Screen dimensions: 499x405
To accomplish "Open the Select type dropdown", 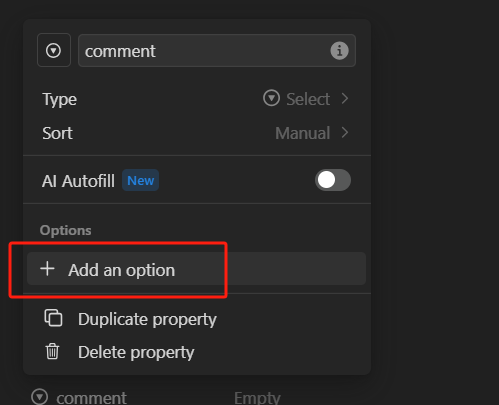I will (305, 99).
